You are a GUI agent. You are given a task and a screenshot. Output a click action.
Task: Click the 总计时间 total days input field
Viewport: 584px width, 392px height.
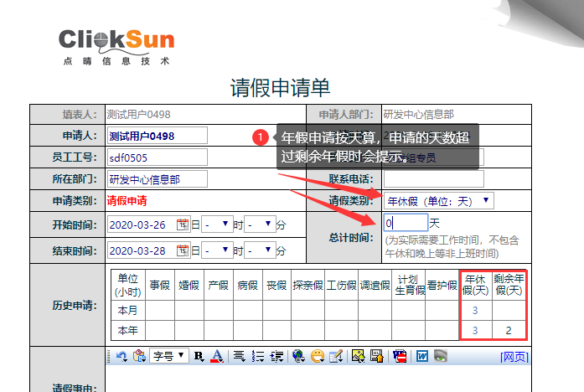point(406,223)
